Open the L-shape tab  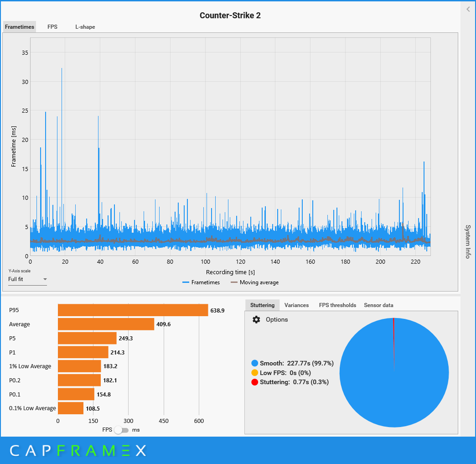(85, 27)
